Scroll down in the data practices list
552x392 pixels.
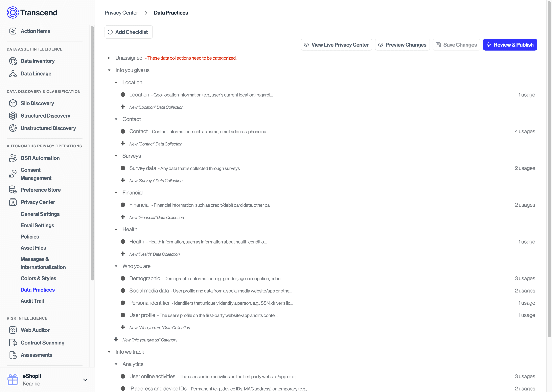point(548,369)
